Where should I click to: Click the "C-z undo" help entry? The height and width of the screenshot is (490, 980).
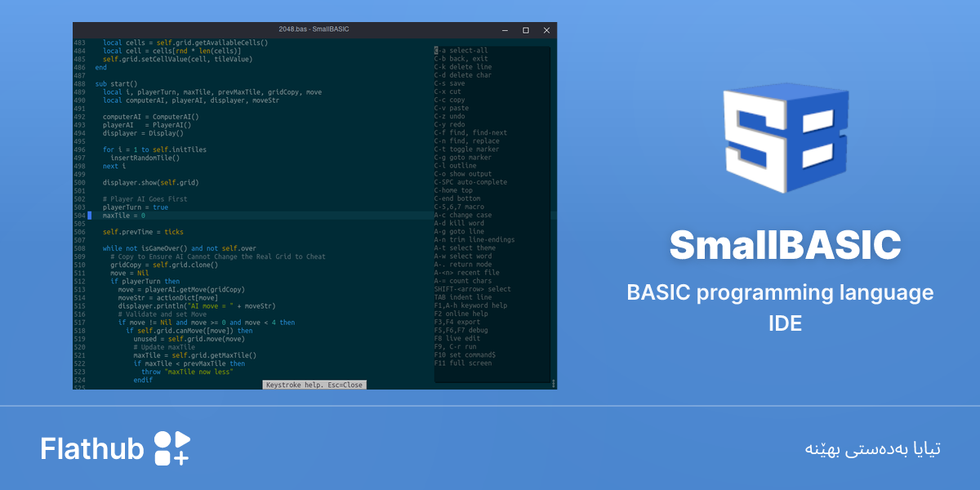[x=449, y=116]
